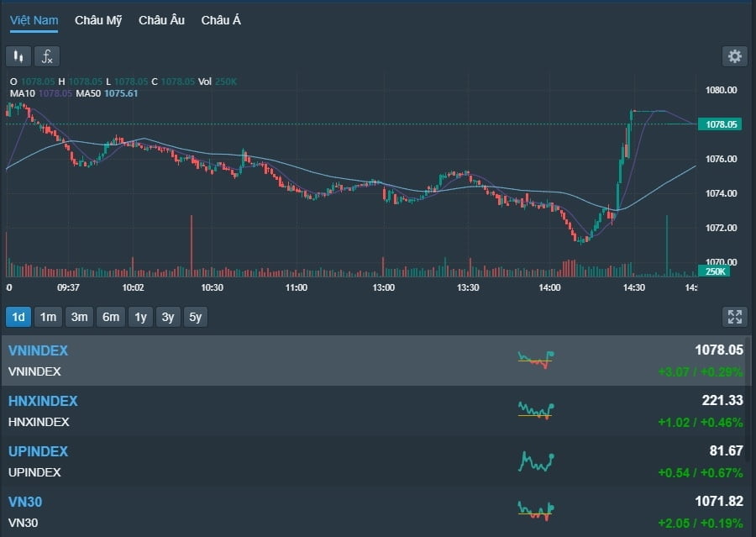The image size is (756, 537).
Task: Click the 09:37 time axis label
Action: tap(68, 287)
